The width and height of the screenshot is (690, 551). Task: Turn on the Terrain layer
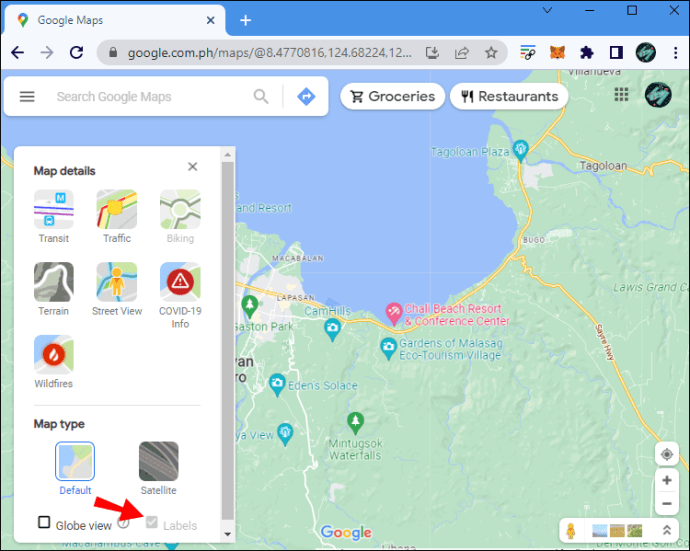(54, 289)
